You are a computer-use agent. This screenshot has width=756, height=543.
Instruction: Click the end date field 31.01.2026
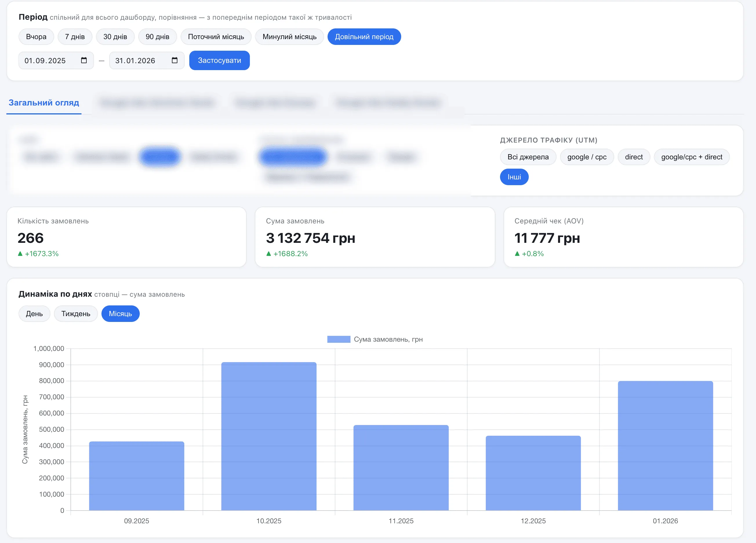click(x=147, y=61)
